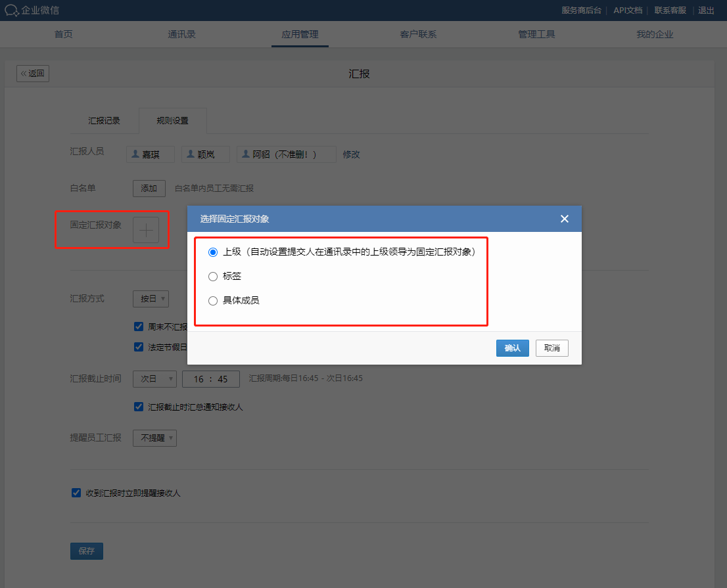Toggle the 法定节假日 checkbox

[139, 347]
